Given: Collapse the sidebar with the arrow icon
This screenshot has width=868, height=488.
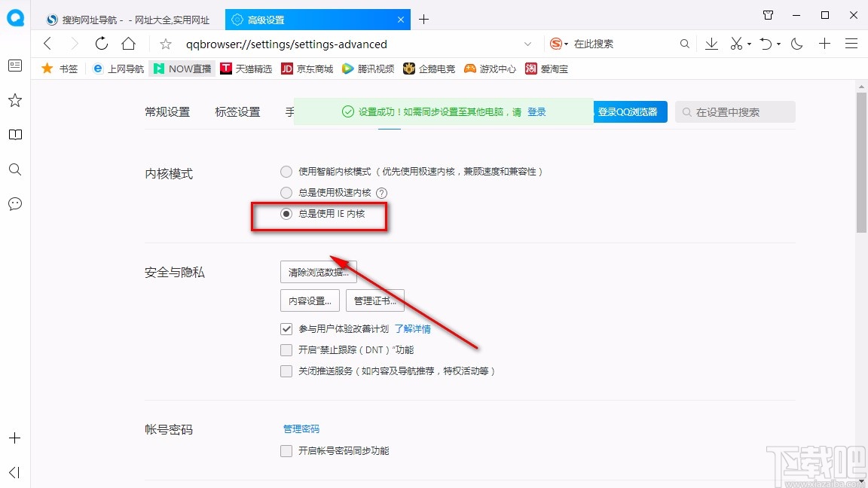Looking at the screenshot, I should tap(14, 472).
